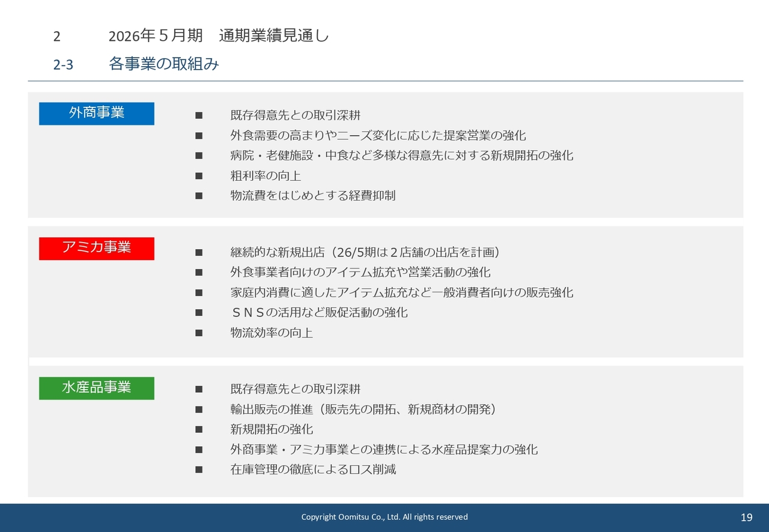This screenshot has width=769, height=532.
Task: Click 在庫管理の徹底によるロス削減 text
Action: 313,470
